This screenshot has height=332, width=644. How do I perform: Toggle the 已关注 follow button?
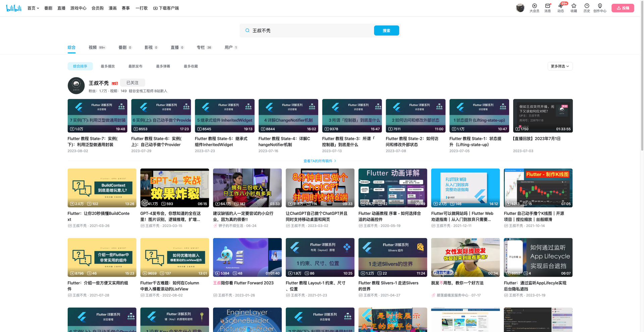pos(132,83)
